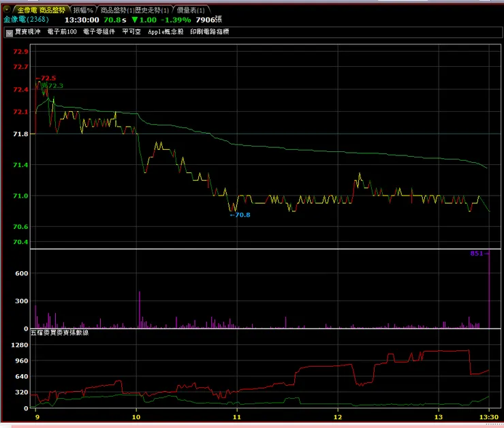This screenshot has width=504, height=428.
Task: Expand the gray arrow next to 買賣現沖
Action: (x=10, y=33)
